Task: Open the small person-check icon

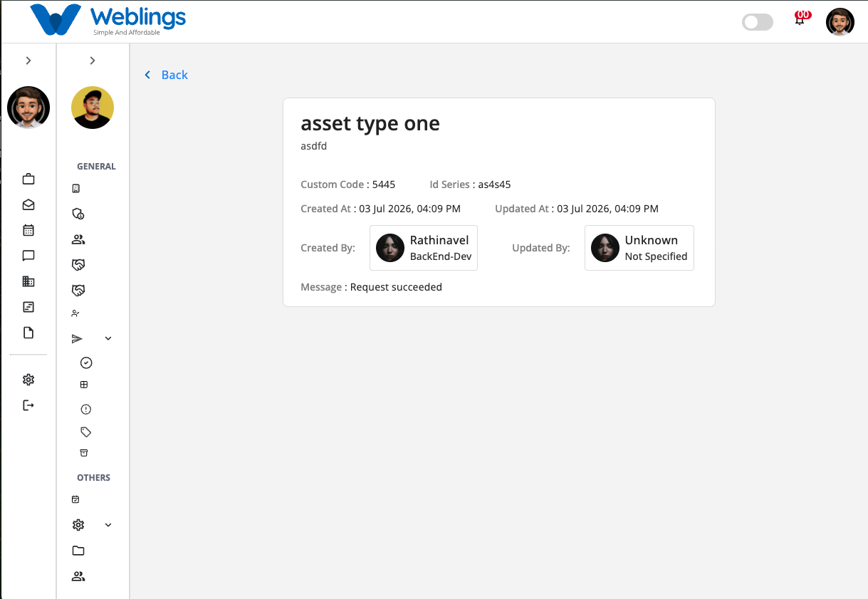Action: point(76,313)
